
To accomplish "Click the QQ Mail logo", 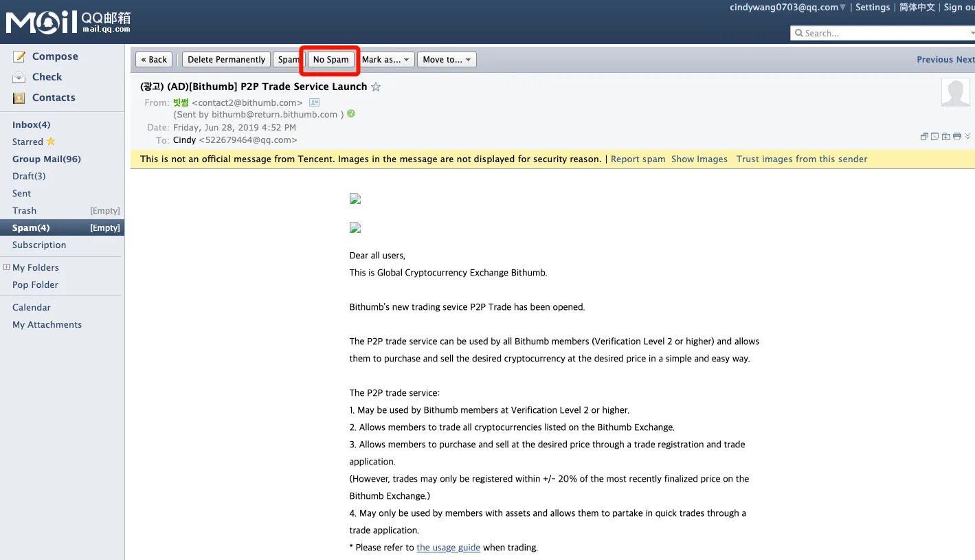I will [x=68, y=21].
